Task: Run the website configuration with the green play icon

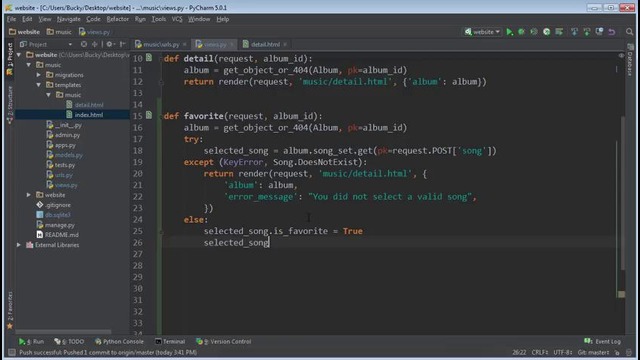Action: coord(509,32)
